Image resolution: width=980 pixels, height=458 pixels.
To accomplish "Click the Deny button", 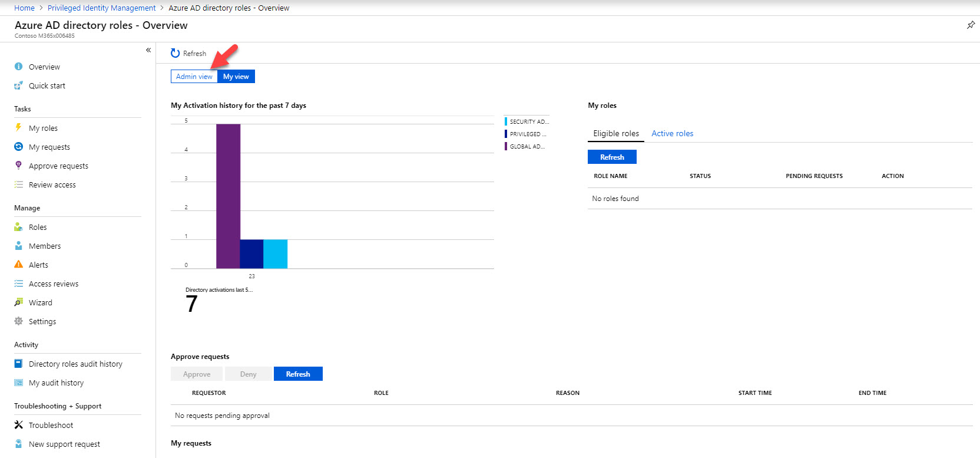I will [249, 374].
